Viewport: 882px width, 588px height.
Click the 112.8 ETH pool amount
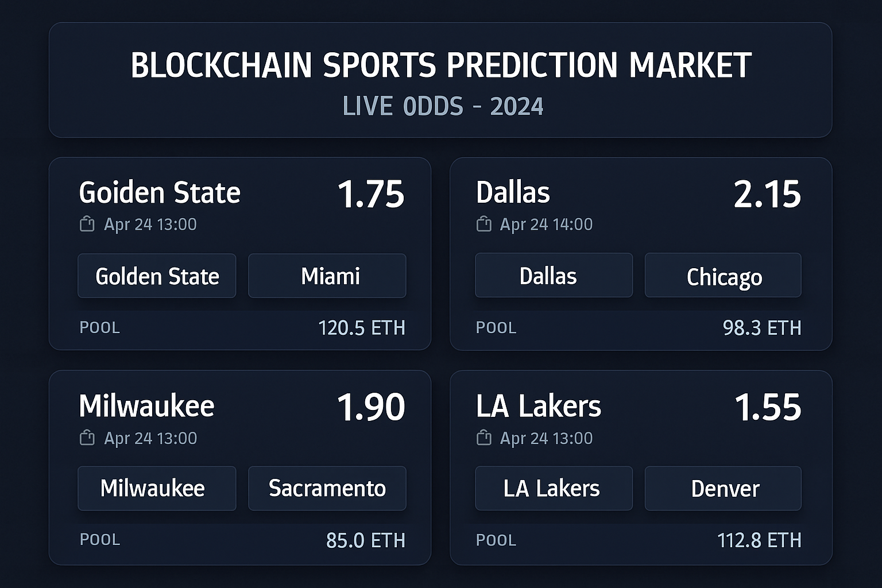point(759,540)
